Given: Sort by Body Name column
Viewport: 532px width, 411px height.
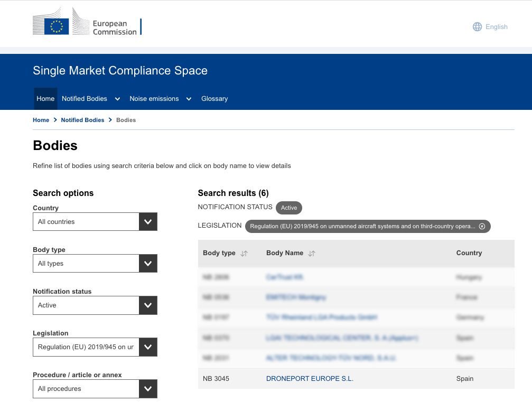Looking at the screenshot, I should pyautogui.click(x=312, y=253).
